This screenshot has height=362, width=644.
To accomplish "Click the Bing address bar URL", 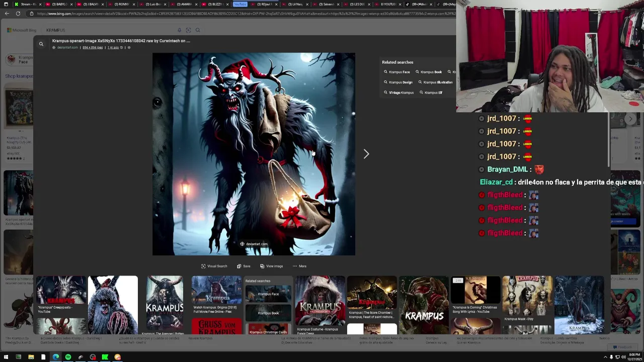I will click(242, 14).
